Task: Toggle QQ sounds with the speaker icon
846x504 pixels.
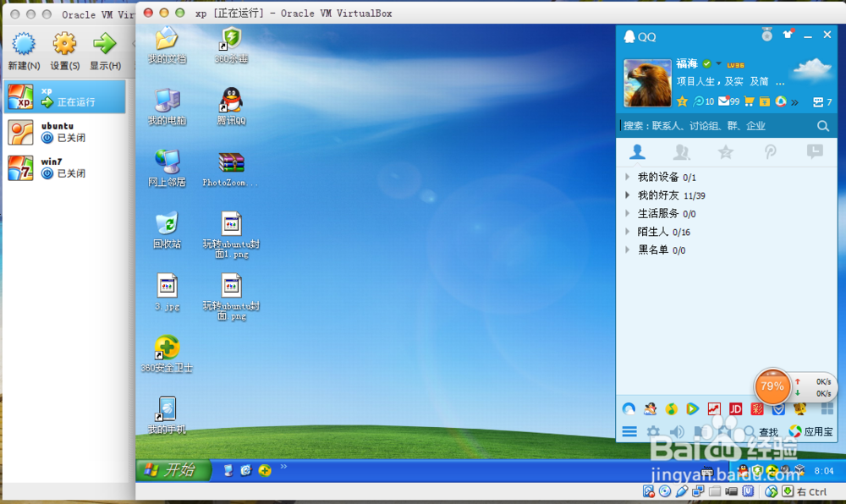Action: (x=677, y=430)
